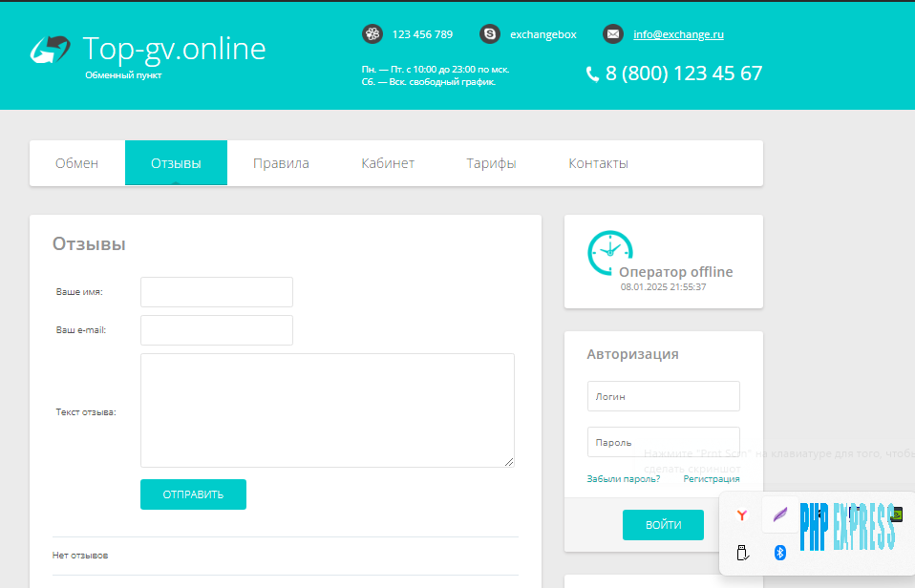Click the Отзывы page heading
Viewport: 915px width, 588px height.
(x=89, y=243)
